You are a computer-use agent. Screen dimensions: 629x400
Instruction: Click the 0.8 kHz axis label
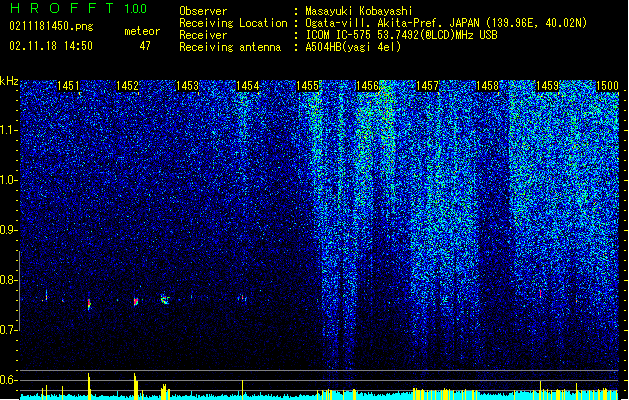point(9,280)
